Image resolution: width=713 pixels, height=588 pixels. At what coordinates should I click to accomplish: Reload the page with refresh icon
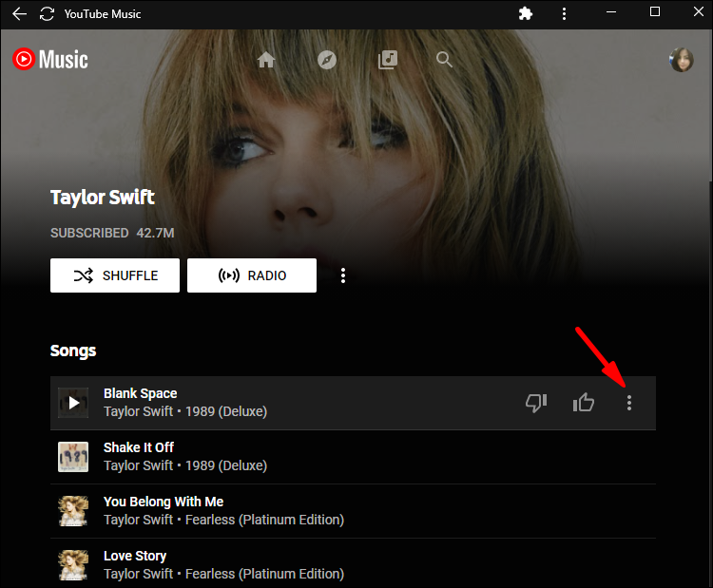point(47,14)
